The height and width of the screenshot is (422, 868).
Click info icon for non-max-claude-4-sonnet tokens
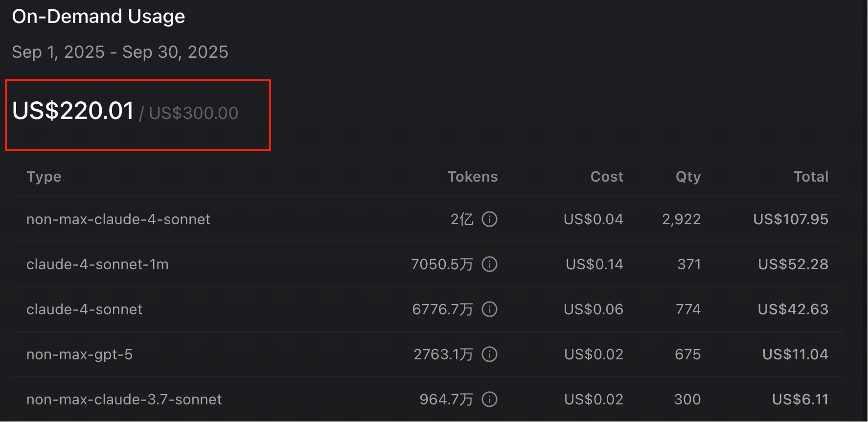click(x=489, y=219)
